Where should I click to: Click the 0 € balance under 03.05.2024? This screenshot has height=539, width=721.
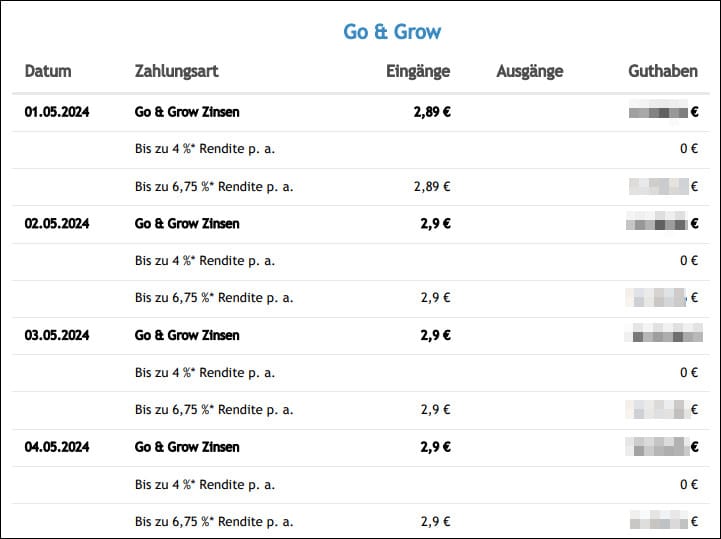click(688, 372)
